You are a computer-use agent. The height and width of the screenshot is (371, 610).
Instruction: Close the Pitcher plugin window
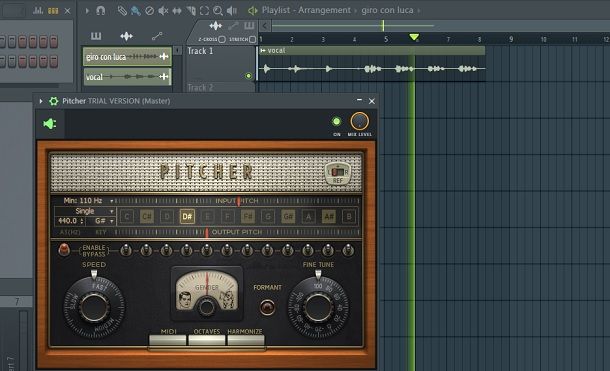(372, 101)
